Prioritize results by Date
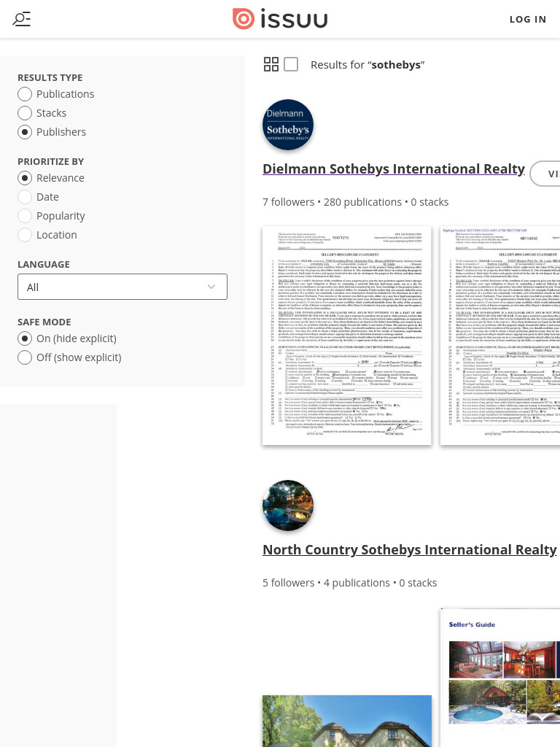This screenshot has width=560, height=747. tap(38, 197)
